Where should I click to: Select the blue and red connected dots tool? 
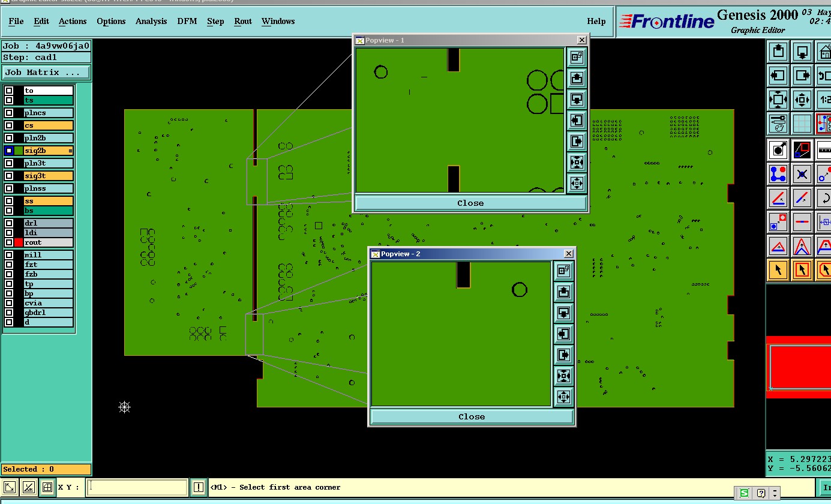778,174
